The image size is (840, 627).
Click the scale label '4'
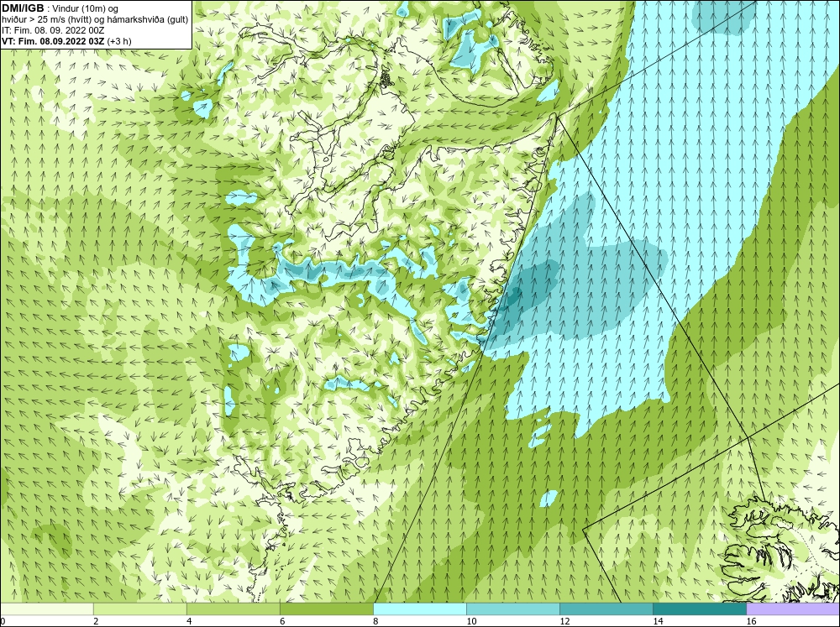click(189, 621)
